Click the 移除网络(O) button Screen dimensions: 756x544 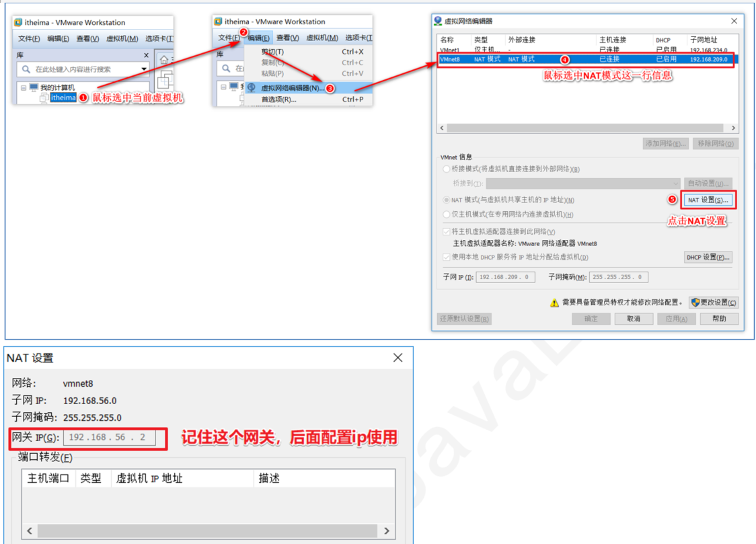pos(716,144)
